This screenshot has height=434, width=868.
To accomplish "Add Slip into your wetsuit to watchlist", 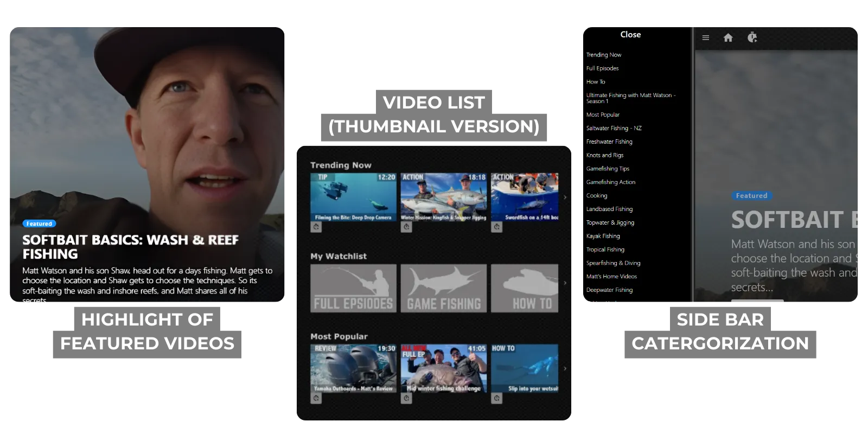I will click(497, 399).
